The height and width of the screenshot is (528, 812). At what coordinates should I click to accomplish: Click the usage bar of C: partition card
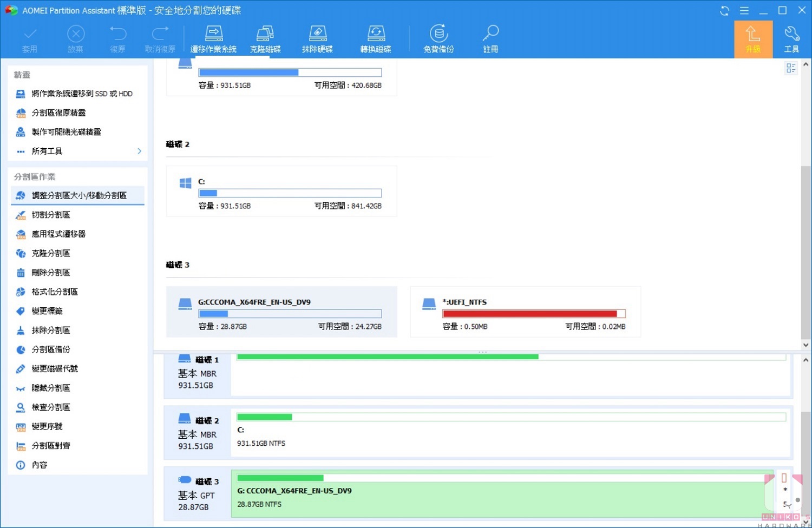click(x=290, y=193)
